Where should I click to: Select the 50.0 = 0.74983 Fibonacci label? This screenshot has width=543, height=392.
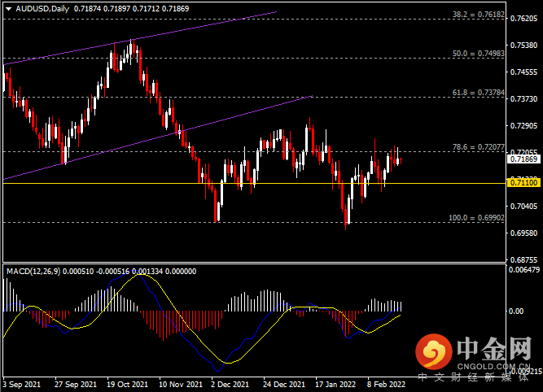click(x=478, y=54)
